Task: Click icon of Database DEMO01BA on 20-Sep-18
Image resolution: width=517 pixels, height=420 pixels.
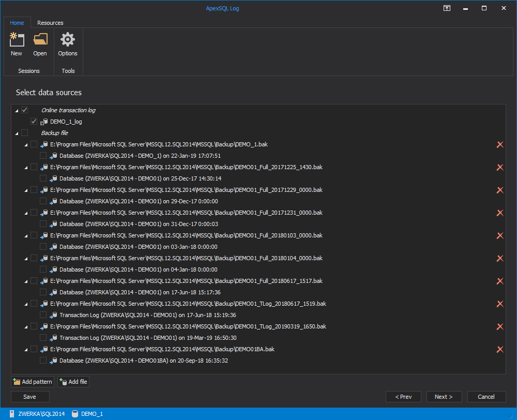Action: [53, 361]
